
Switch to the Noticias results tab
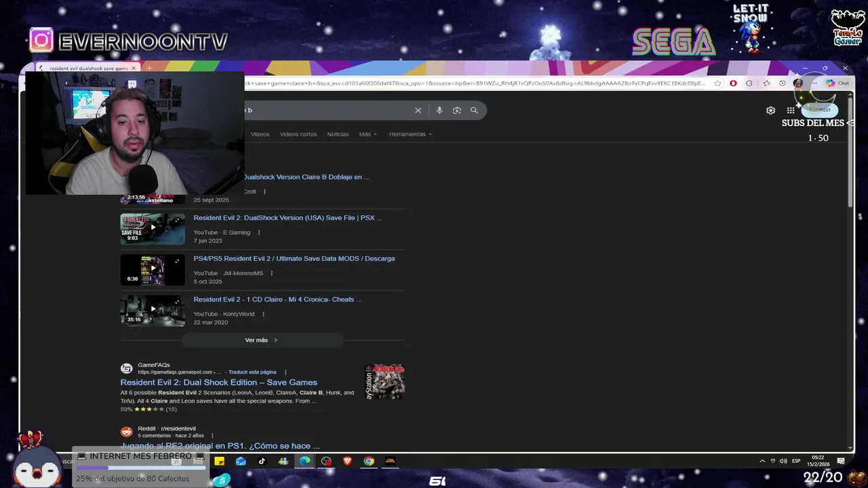coord(338,134)
